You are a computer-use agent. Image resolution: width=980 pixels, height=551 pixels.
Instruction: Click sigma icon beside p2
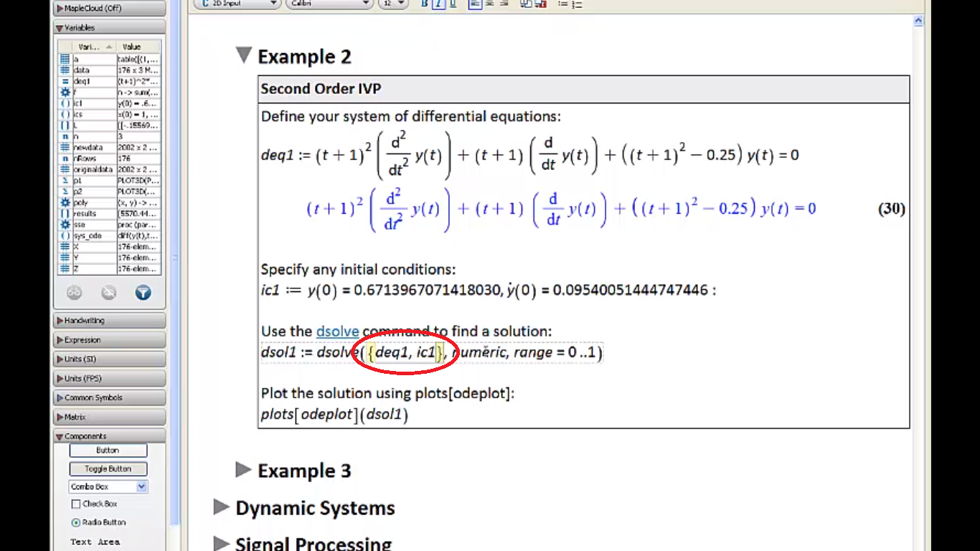click(x=65, y=192)
